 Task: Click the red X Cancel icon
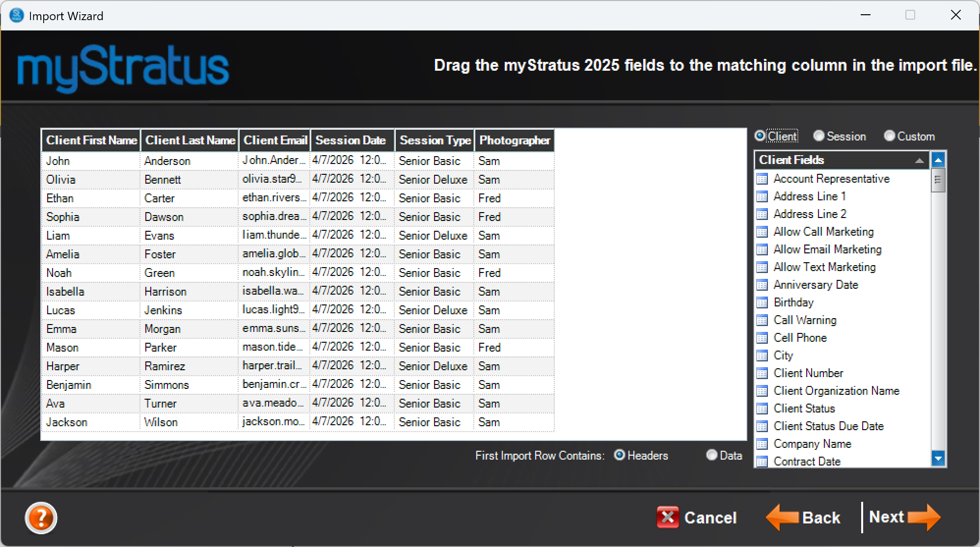coord(667,517)
